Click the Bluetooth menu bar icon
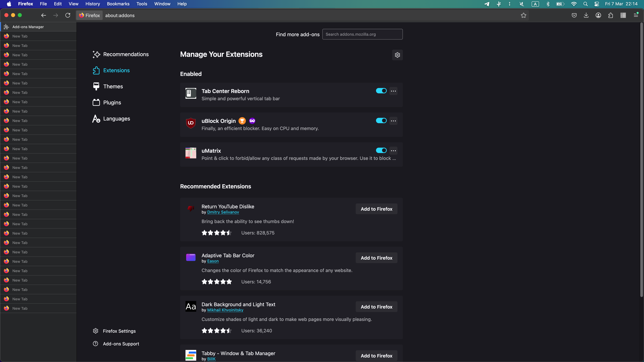644x362 pixels. coord(548,4)
